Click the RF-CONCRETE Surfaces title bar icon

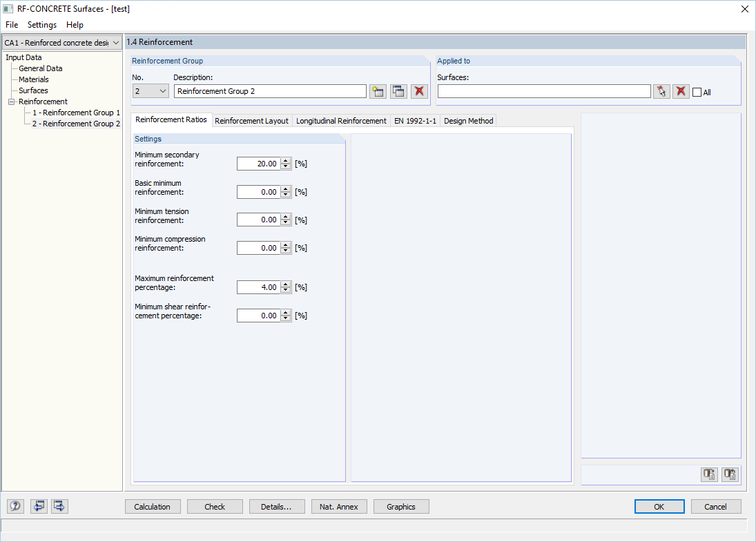point(8,9)
